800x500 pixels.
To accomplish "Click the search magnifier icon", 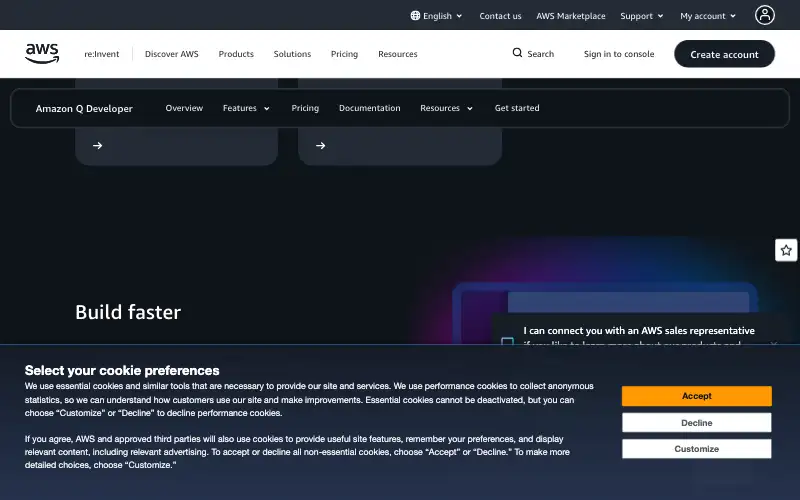I will pos(517,53).
